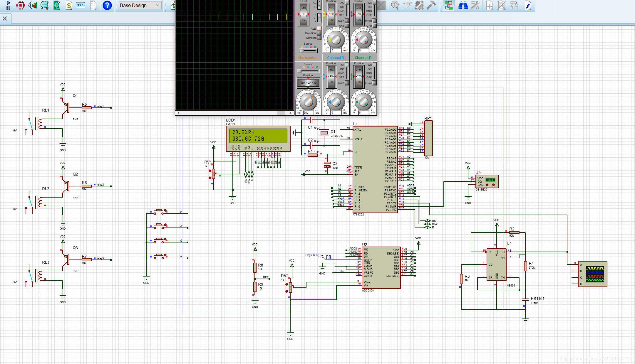Image resolution: width=635 pixels, height=364 pixels.
Task: Click the Exit to Parent Sheet icon
Action: (514, 5)
